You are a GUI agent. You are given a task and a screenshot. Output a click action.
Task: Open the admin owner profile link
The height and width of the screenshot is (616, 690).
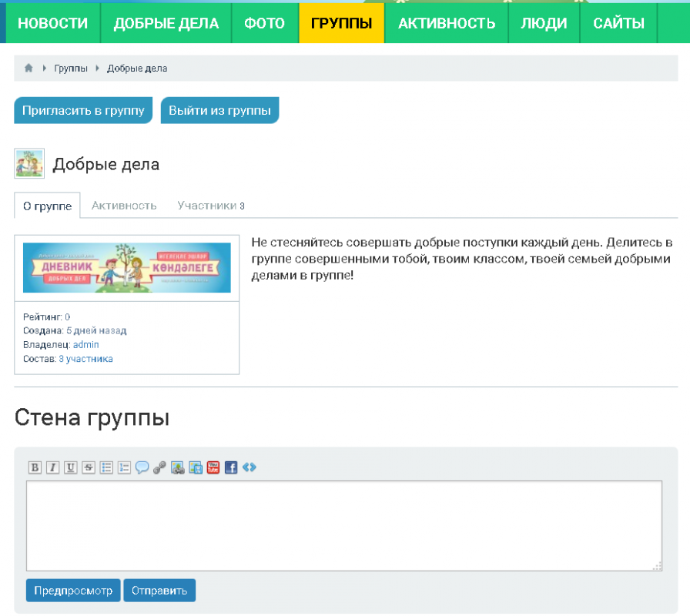tap(85, 345)
